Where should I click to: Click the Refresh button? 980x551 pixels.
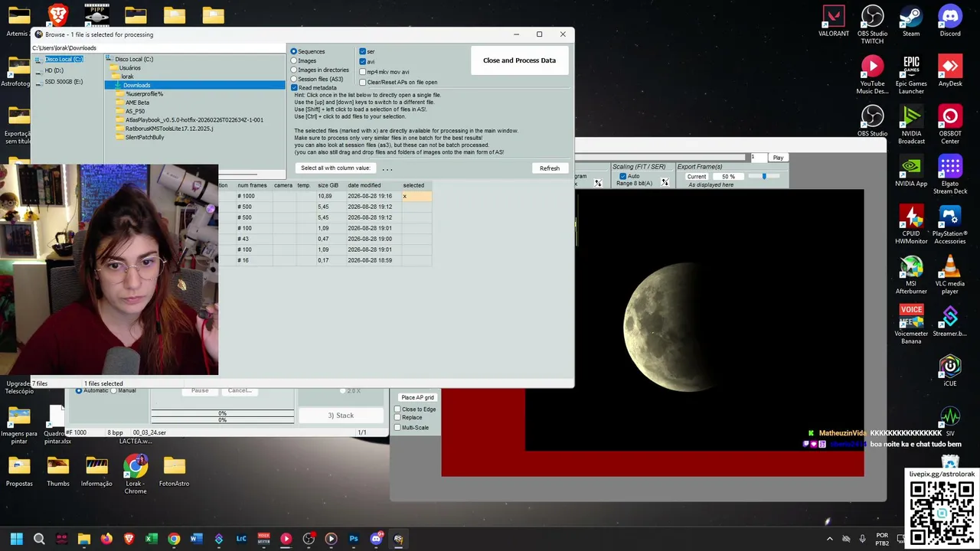tap(550, 168)
